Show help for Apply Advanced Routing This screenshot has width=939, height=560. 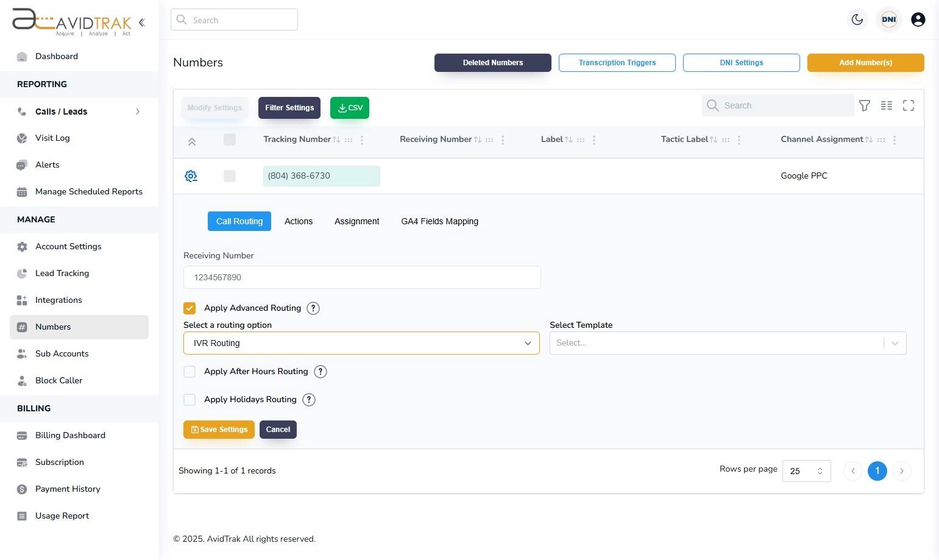(313, 308)
